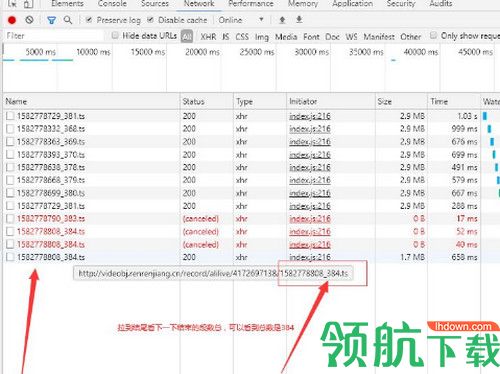Image resolution: width=500 pixels, height=374 pixels.
Task: Open the Sources tab
Action: [155, 4]
